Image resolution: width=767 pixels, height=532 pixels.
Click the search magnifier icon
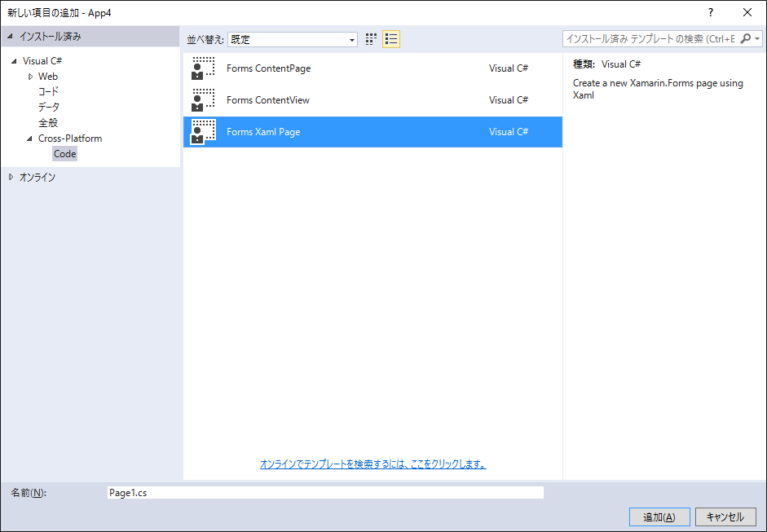click(746, 39)
